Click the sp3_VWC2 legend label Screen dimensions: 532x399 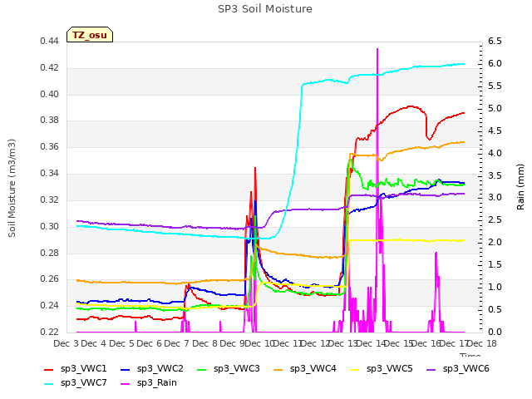point(160,368)
